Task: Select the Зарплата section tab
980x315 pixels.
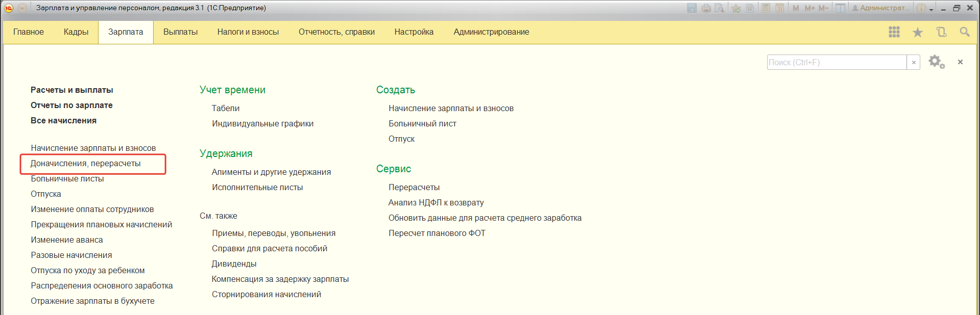Action: (x=126, y=32)
